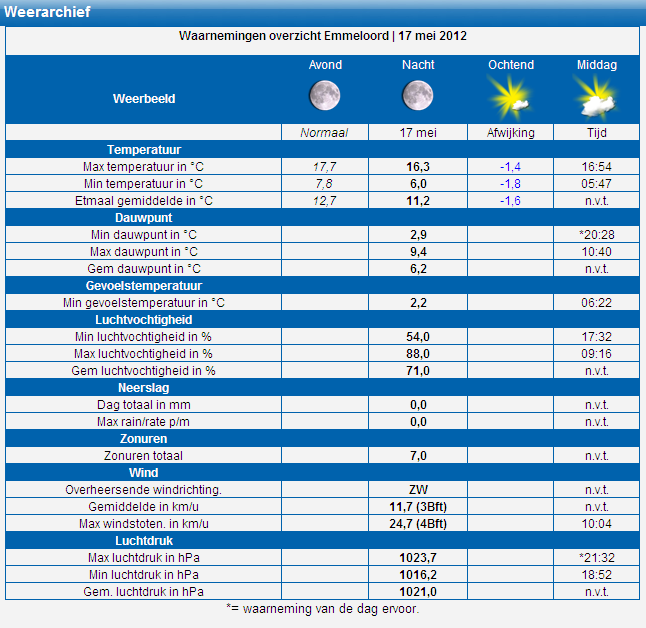Click the Weerarchief title bar
Image resolution: width=646 pixels, height=628 pixels.
click(48, 12)
